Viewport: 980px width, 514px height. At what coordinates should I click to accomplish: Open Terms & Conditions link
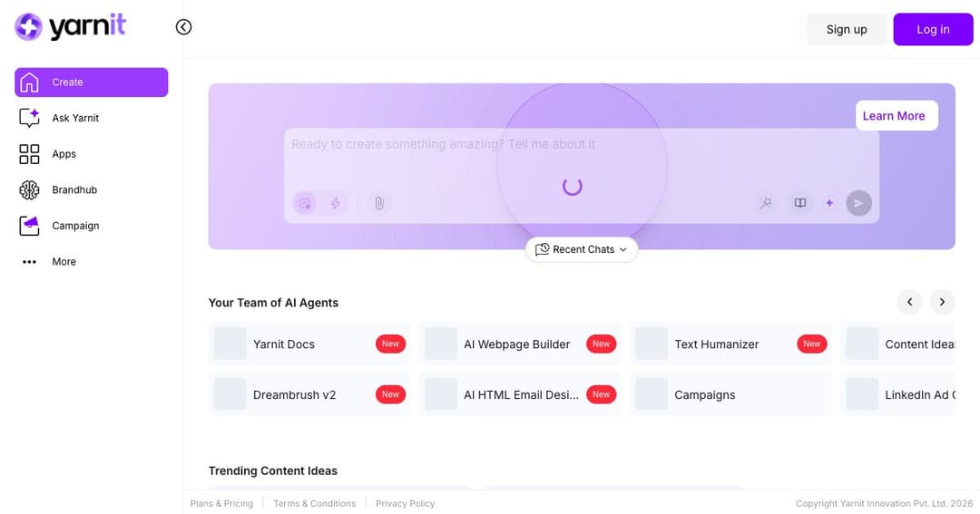(314, 503)
